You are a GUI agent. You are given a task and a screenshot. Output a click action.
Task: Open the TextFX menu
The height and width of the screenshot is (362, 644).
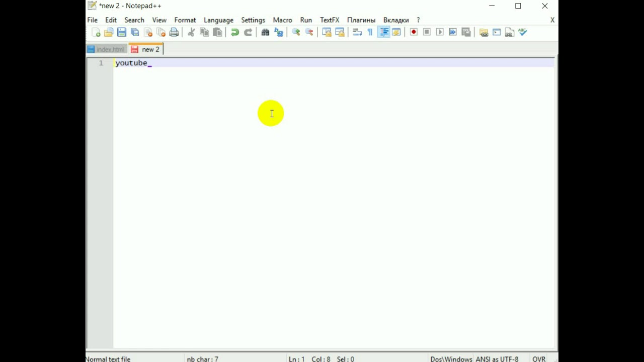pyautogui.click(x=330, y=20)
